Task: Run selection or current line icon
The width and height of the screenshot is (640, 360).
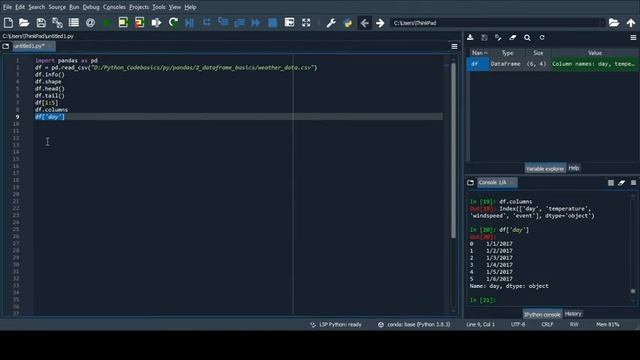Action: pos(156,23)
